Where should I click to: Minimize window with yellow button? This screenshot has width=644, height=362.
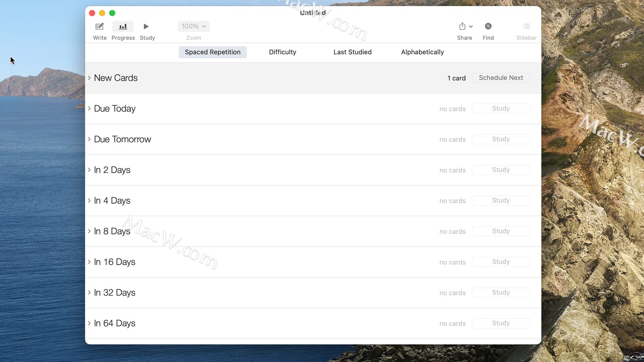(x=102, y=13)
